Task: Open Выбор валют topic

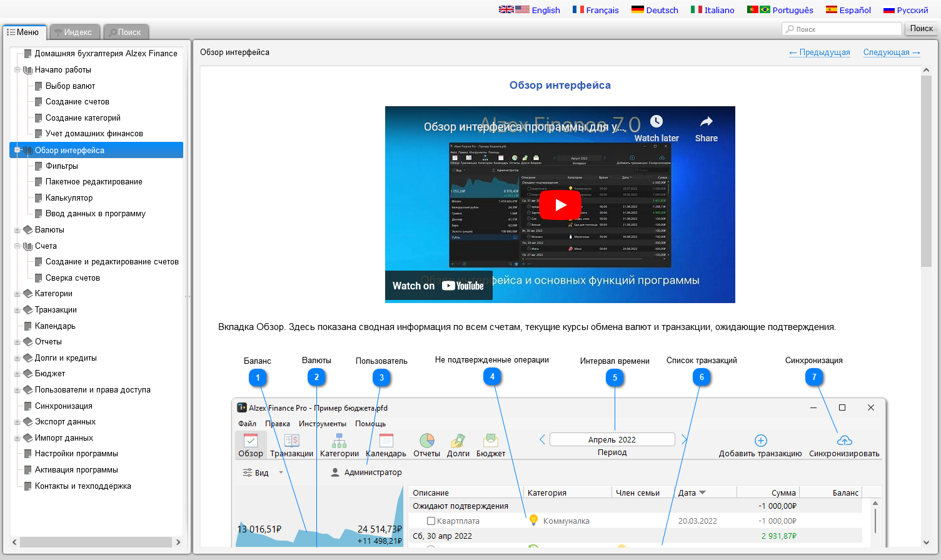Action: [70, 86]
